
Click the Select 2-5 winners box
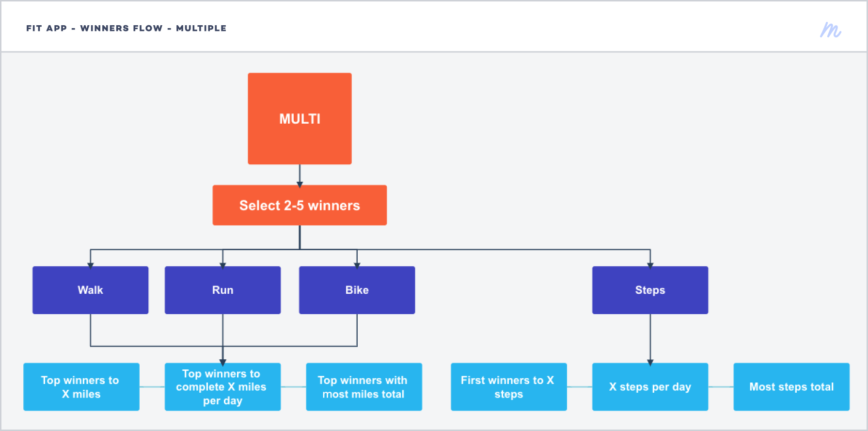(x=300, y=205)
